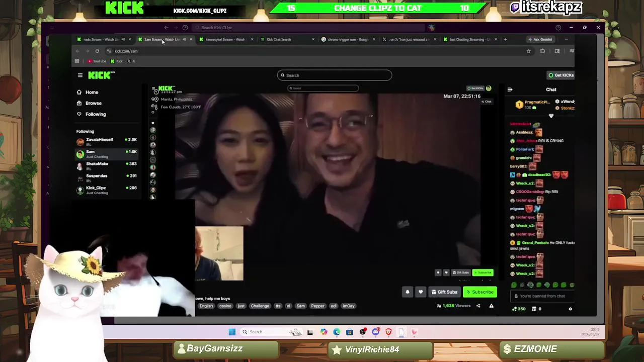Open Suspendas channel in Following list
644x362 pixels.
[106, 178]
